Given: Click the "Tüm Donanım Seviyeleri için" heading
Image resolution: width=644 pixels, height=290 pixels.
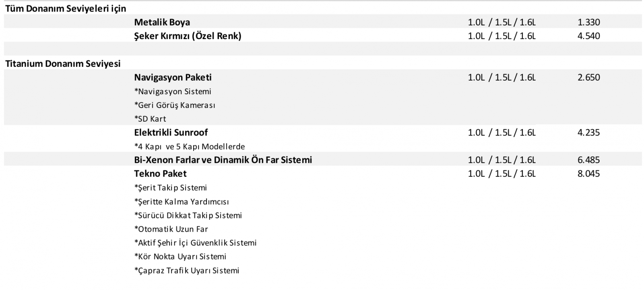Looking at the screenshot, I should [66, 8].
